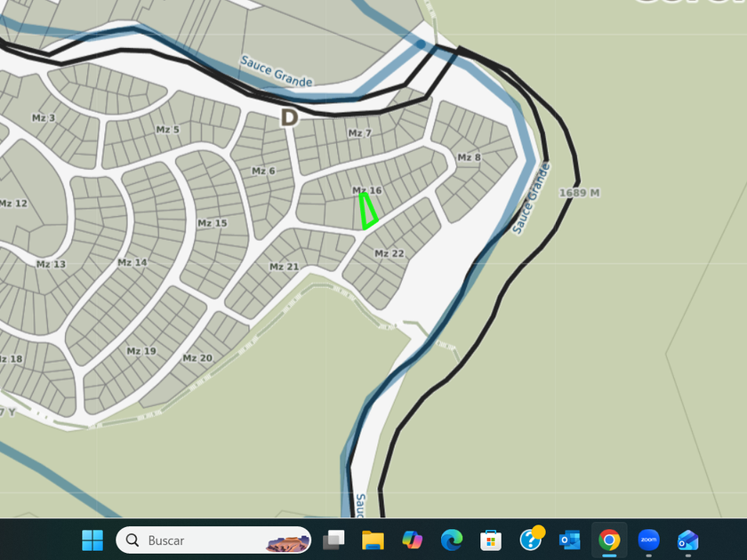The height and width of the screenshot is (560, 747).
Task: Click the Mz 13 block label
Action: (51, 264)
